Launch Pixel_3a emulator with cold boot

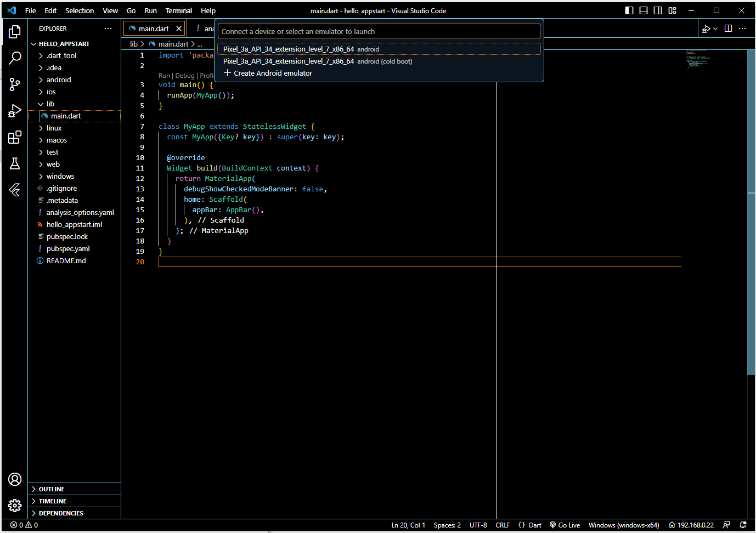(379, 61)
